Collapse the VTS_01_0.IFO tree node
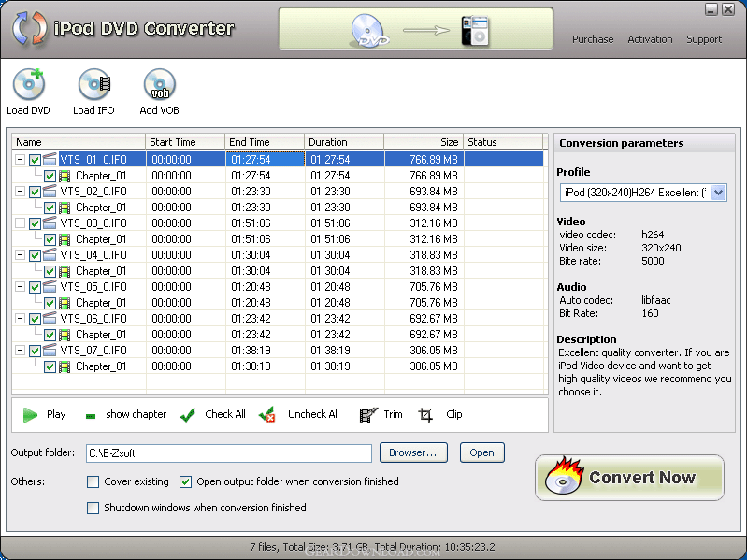Screen dimensions: 747x560 click(x=20, y=160)
